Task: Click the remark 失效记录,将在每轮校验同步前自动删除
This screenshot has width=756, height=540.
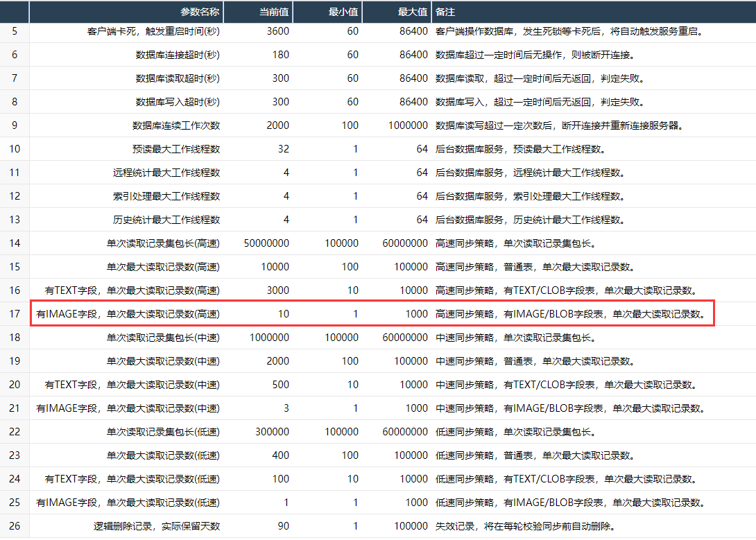Action: [x=525, y=526]
